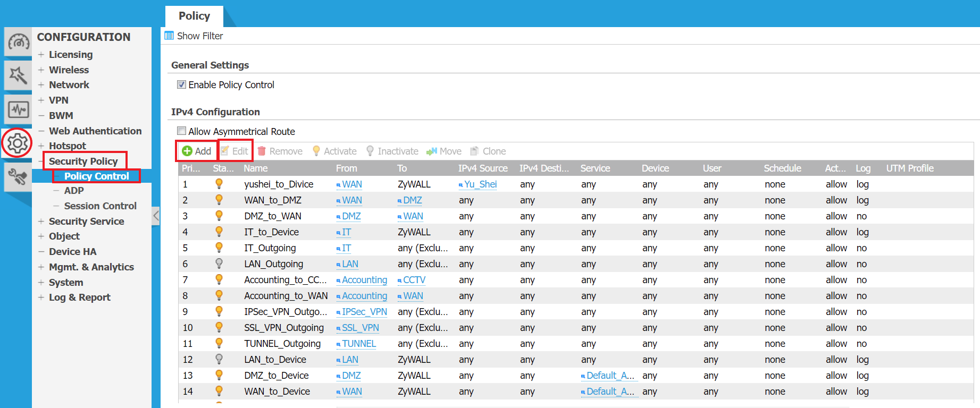980x408 pixels.
Task: Click status bulb of DMZ_to_Device rule
Action: [x=219, y=375]
